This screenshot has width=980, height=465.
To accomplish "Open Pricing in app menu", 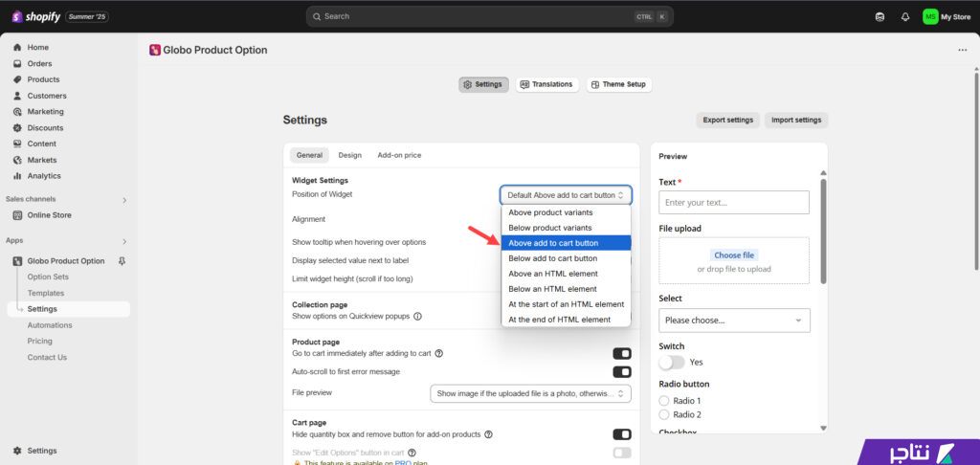I will point(39,342).
